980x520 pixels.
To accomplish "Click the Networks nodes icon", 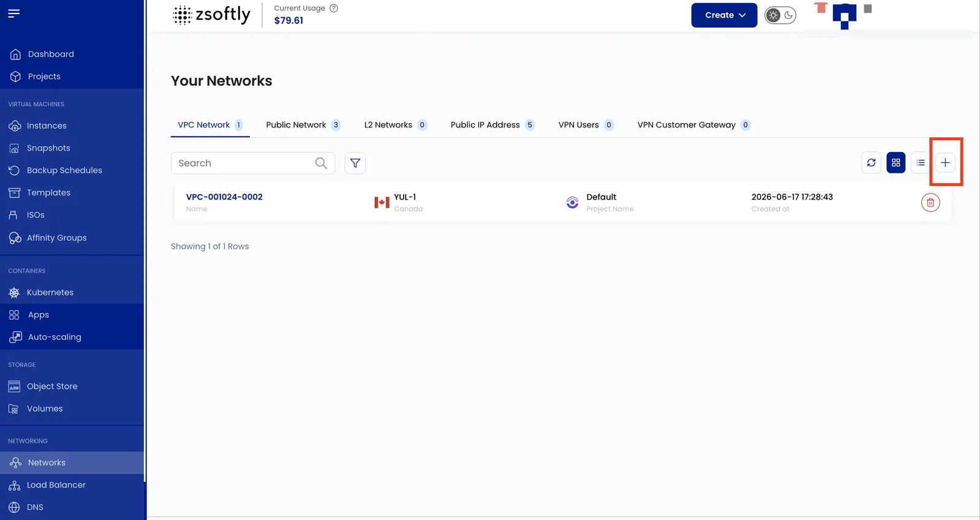I will click(x=15, y=462).
